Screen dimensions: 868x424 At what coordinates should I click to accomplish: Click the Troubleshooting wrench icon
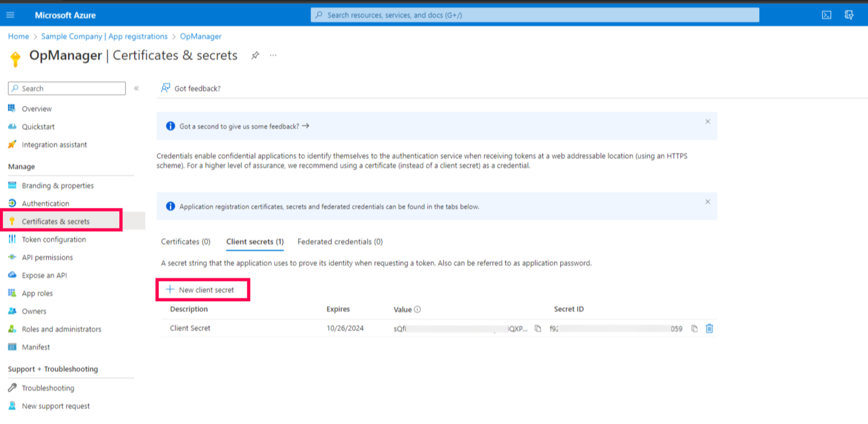click(12, 388)
